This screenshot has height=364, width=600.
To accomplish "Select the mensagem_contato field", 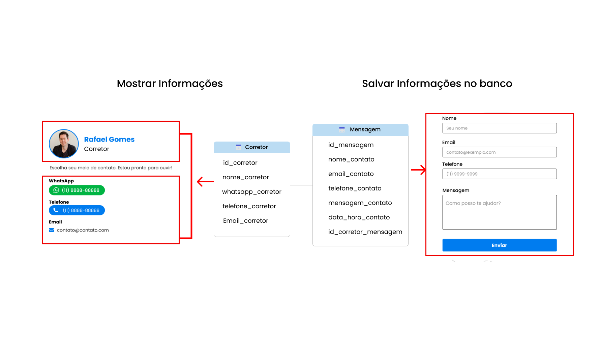I will (x=360, y=203).
